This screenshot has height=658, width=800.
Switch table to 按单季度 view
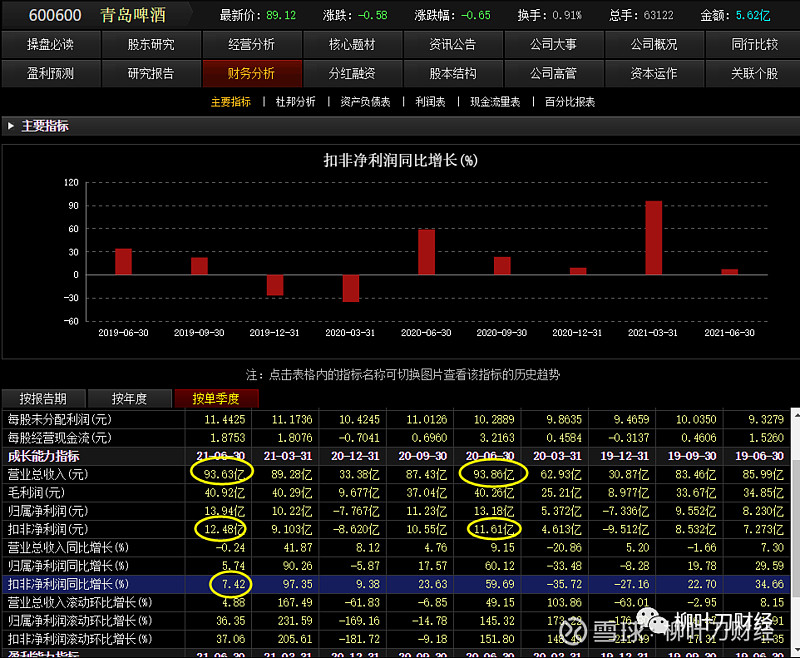tap(216, 398)
